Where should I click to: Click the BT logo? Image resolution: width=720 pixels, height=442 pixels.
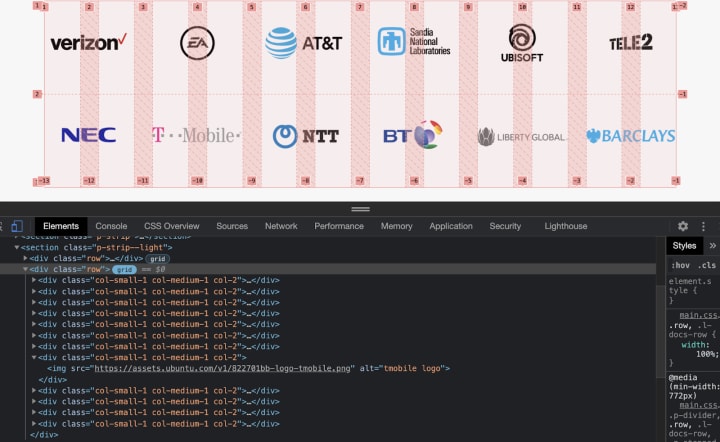point(413,134)
